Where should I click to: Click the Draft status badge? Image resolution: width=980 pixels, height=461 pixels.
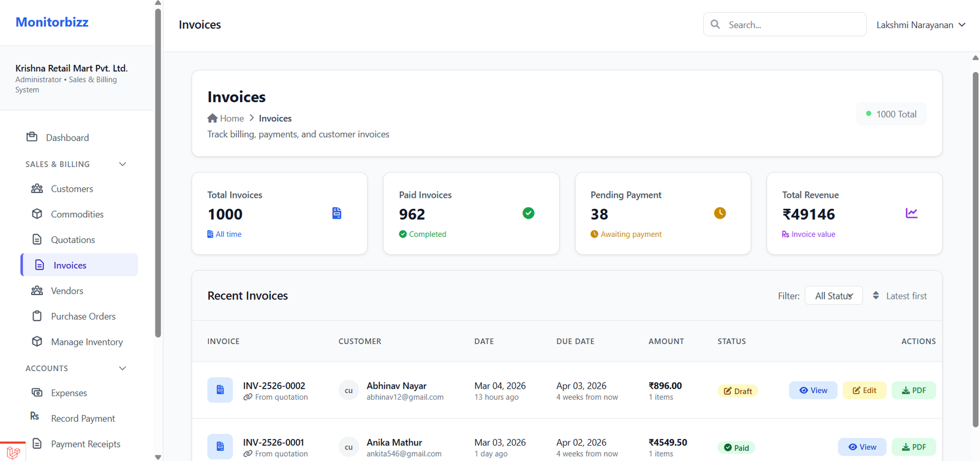(x=737, y=391)
